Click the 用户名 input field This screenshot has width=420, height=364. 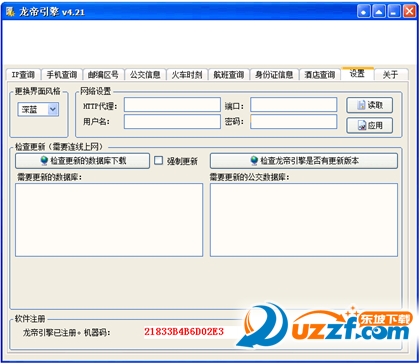click(x=172, y=122)
